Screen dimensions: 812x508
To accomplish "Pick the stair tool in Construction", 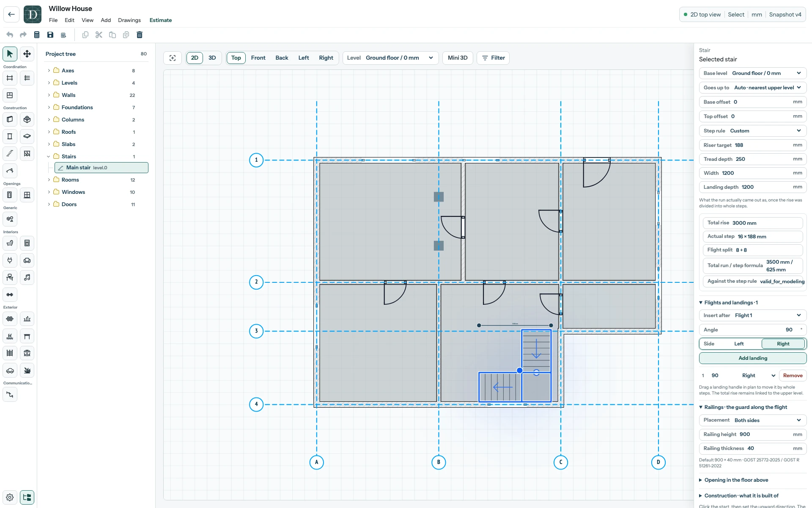I will pos(10,153).
